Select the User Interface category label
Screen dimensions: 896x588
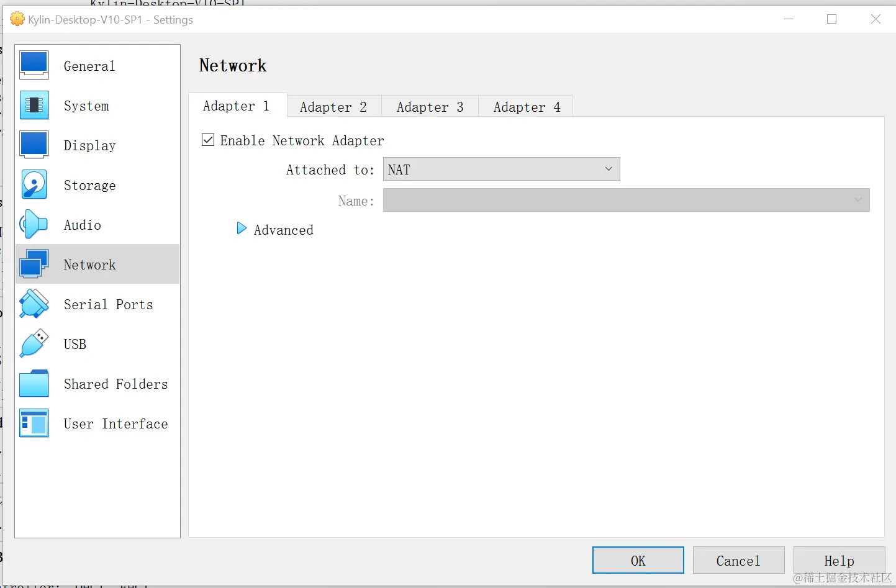click(116, 423)
